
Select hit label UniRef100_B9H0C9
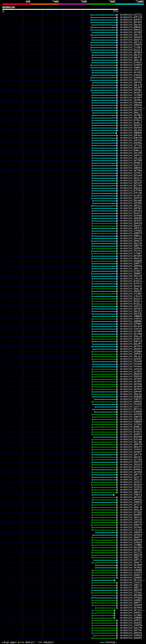[131, 30]
